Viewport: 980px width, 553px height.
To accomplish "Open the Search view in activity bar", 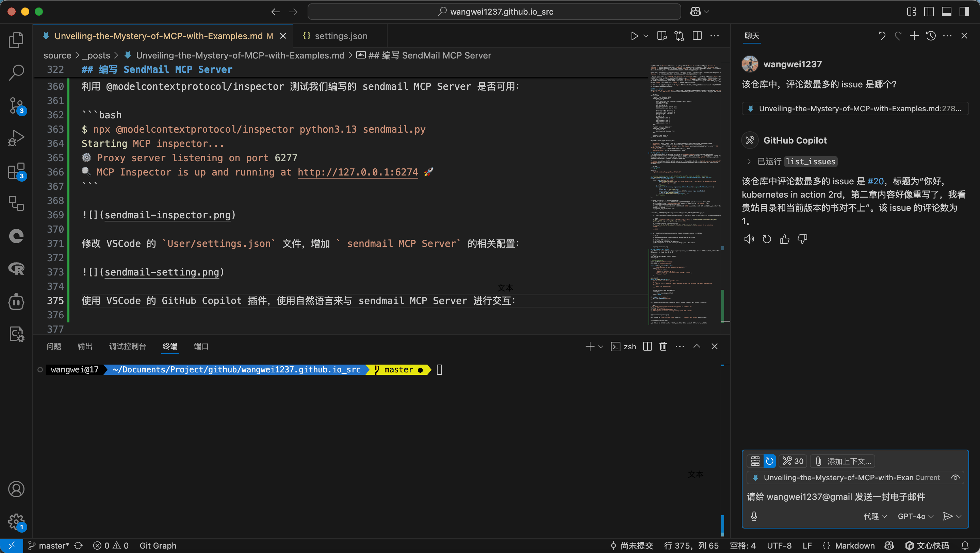I will point(16,72).
